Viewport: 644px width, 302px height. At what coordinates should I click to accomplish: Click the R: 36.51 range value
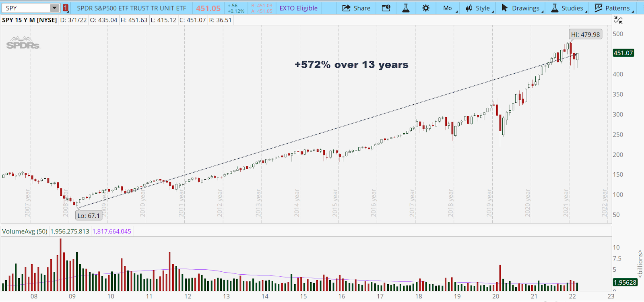click(220, 20)
